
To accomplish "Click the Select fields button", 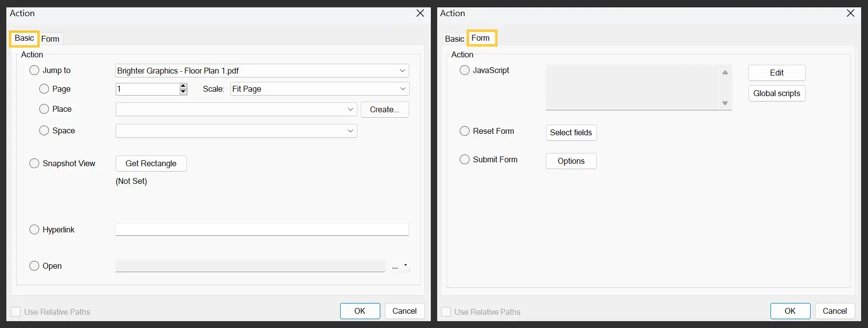I will click(x=571, y=132).
